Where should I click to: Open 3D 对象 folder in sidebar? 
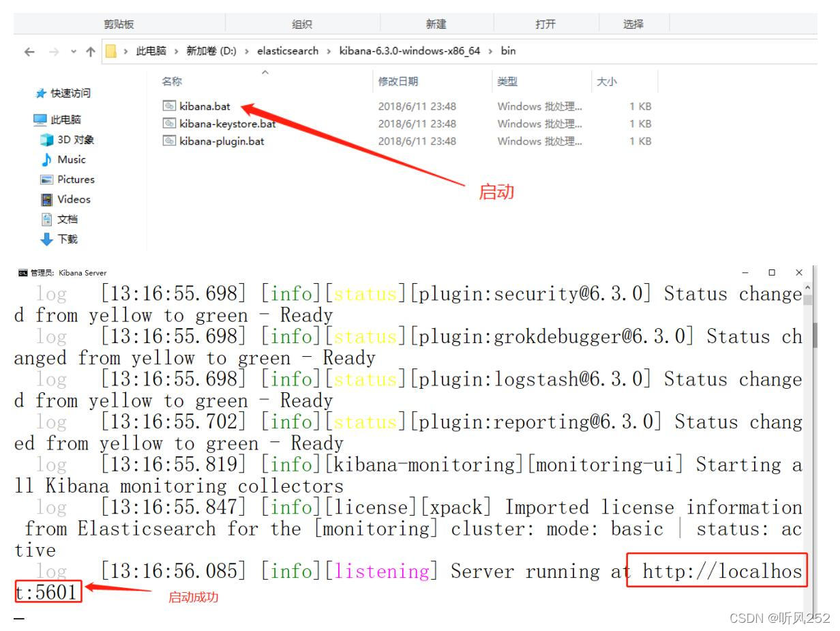pyautogui.click(x=76, y=140)
